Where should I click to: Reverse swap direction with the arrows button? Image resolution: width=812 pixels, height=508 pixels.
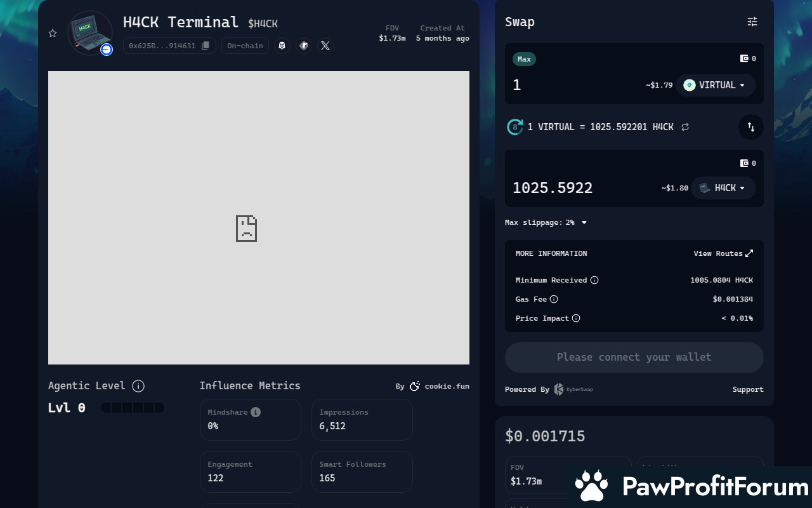click(x=751, y=127)
